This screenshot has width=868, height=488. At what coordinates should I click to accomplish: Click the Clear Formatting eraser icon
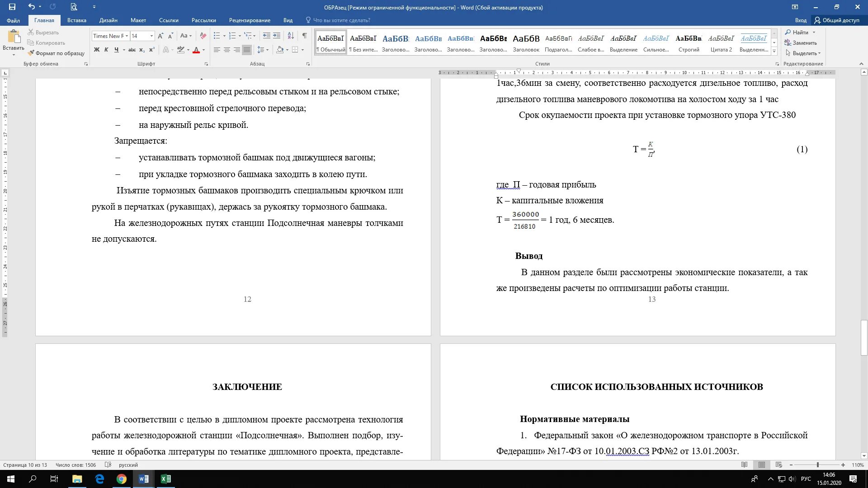pyautogui.click(x=203, y=36)
